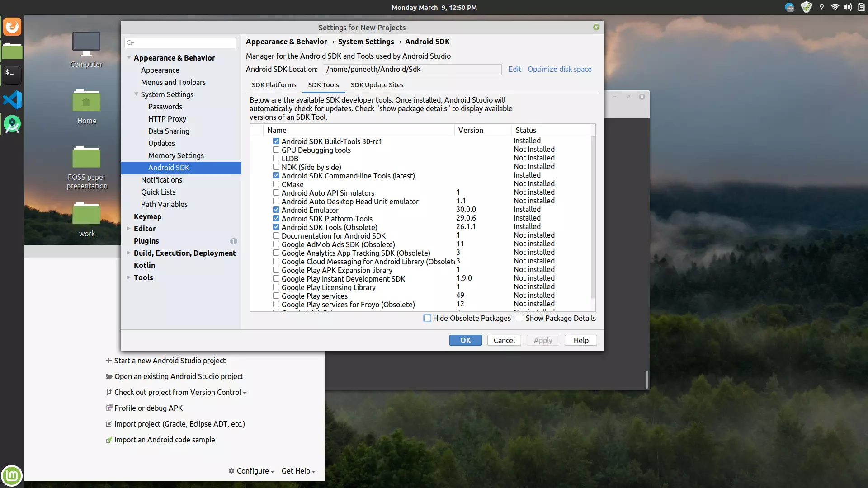Image resolution: width=868 pixels, height=488 pixels.
Task: Click the folder icon for existing project
Action: tap(109, 376)
